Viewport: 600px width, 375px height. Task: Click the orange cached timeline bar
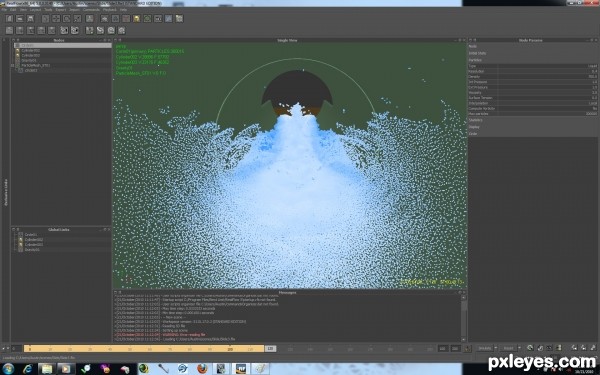coord(144,349)
